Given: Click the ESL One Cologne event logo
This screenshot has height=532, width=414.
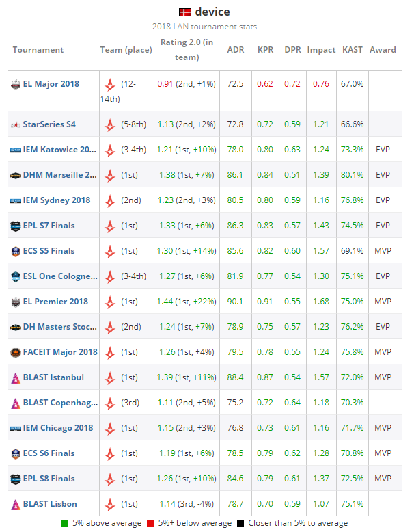Looking at the screenshot, I should click(x=16, y=276).
